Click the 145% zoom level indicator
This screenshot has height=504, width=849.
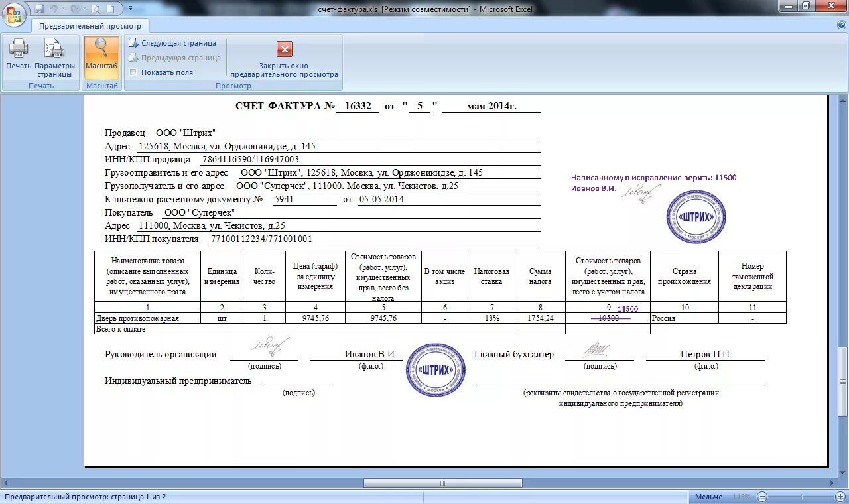coord(741,497)
